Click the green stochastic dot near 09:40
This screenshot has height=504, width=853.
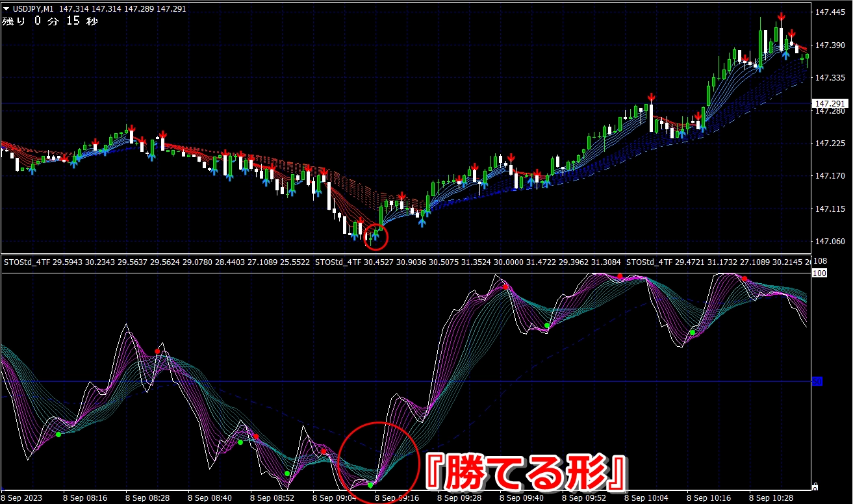pos(547,325)
